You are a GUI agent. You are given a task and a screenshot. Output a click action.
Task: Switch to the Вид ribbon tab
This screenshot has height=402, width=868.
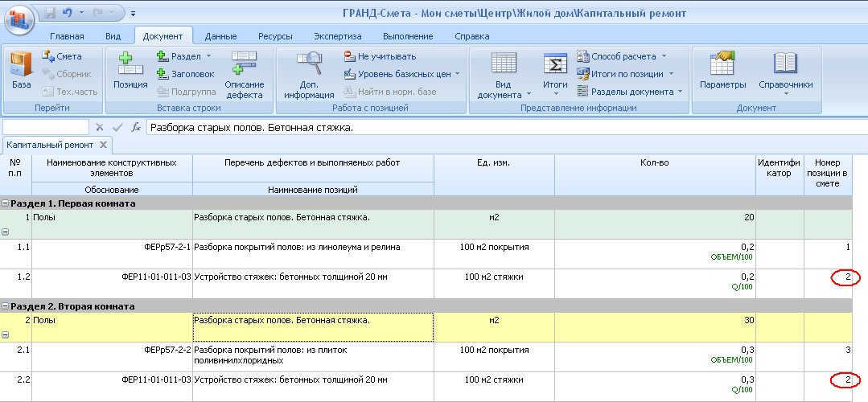[x=113, y=36]
